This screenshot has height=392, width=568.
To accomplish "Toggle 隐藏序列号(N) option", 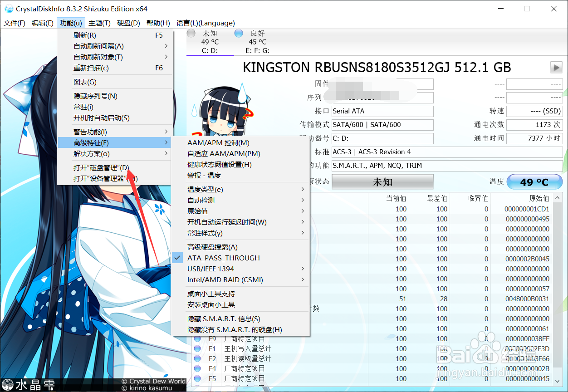I will tap(115, 96).
